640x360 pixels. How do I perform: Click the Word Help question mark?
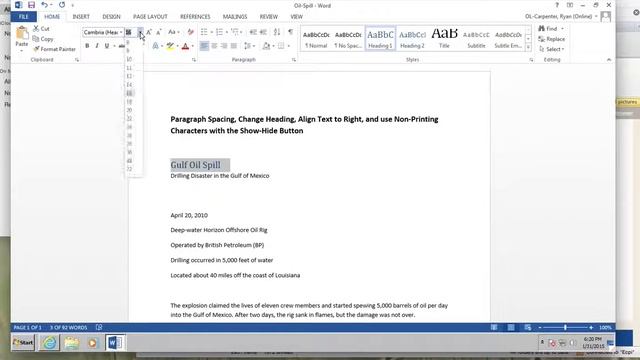click(x=557, y=5)
